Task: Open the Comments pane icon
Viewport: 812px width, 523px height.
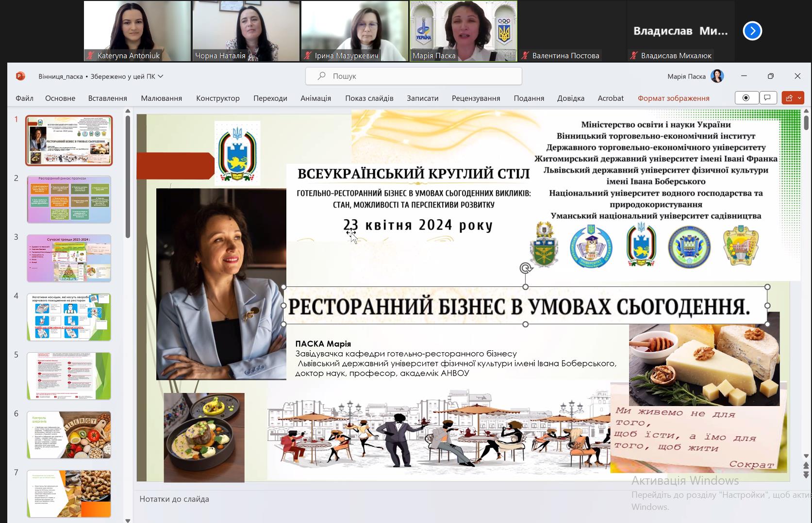Action: point(767,98)
